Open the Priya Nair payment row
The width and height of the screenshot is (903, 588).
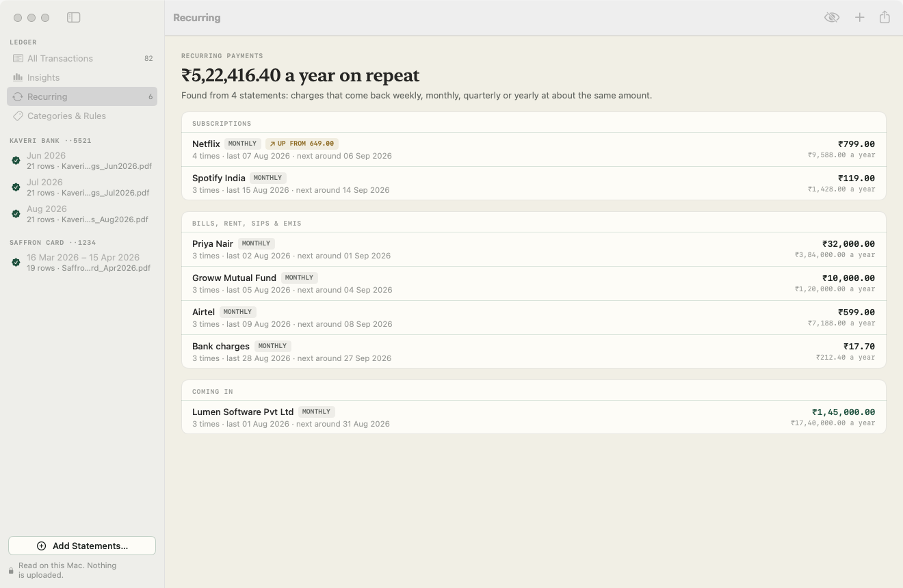[x=534, y=250]
